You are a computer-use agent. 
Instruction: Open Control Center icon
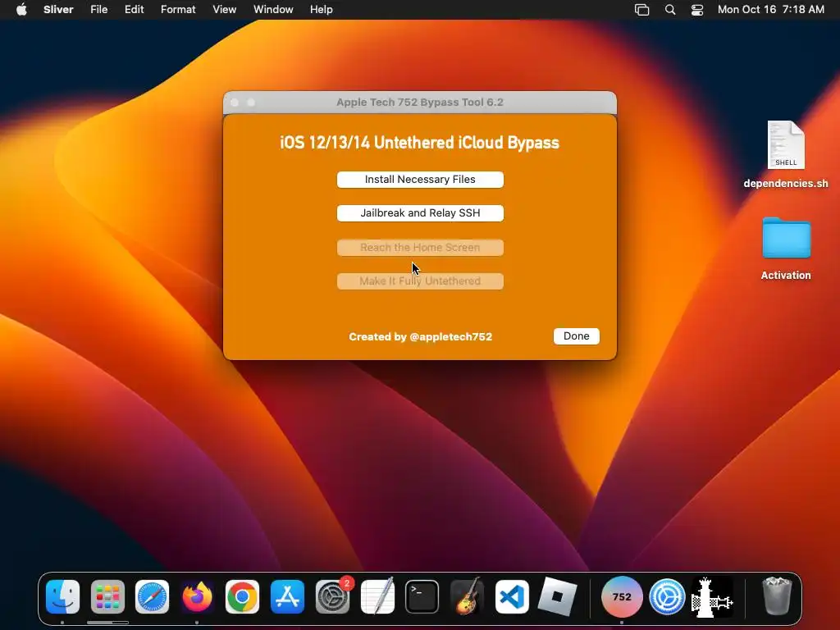click(697, 10)
